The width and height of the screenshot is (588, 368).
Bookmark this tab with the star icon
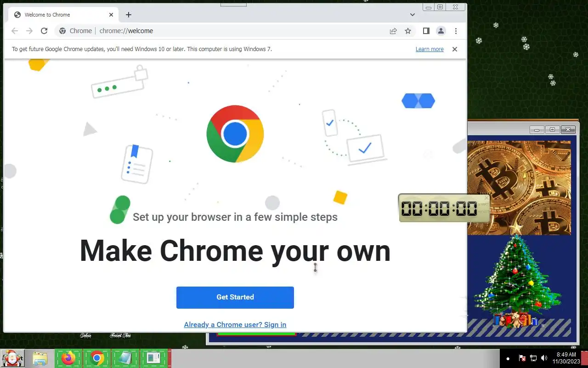click(x=408, y=31)
